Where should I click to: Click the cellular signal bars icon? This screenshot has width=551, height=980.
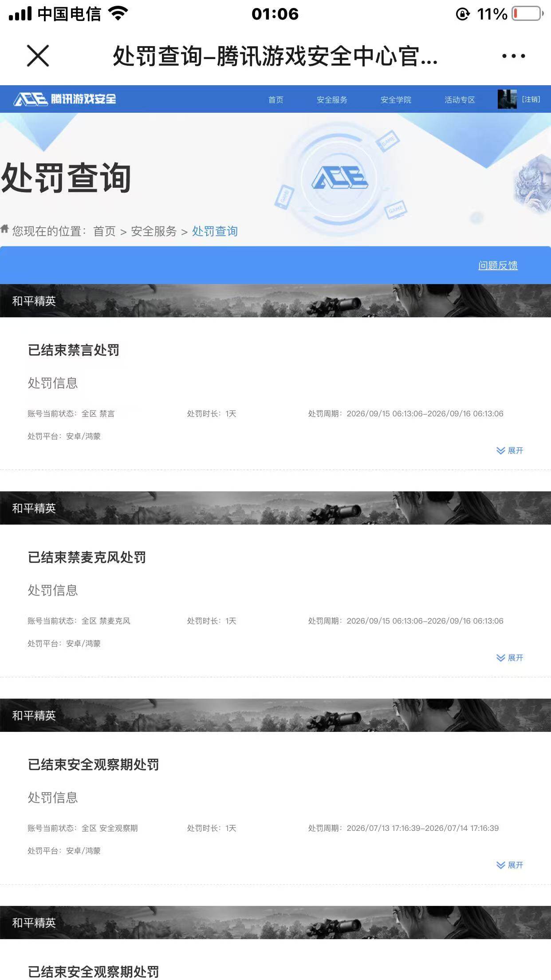20,14
